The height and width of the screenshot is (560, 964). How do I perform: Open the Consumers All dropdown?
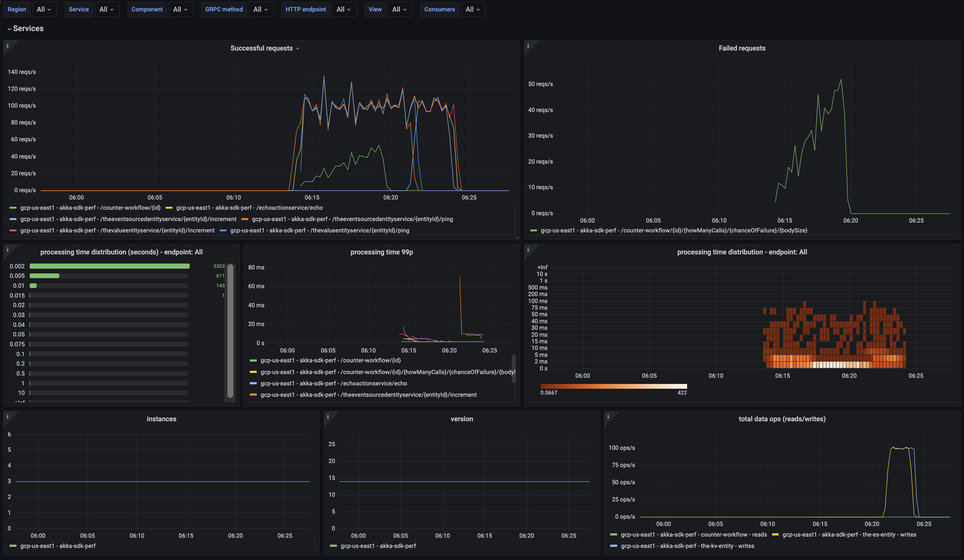[x=473, y=9]
